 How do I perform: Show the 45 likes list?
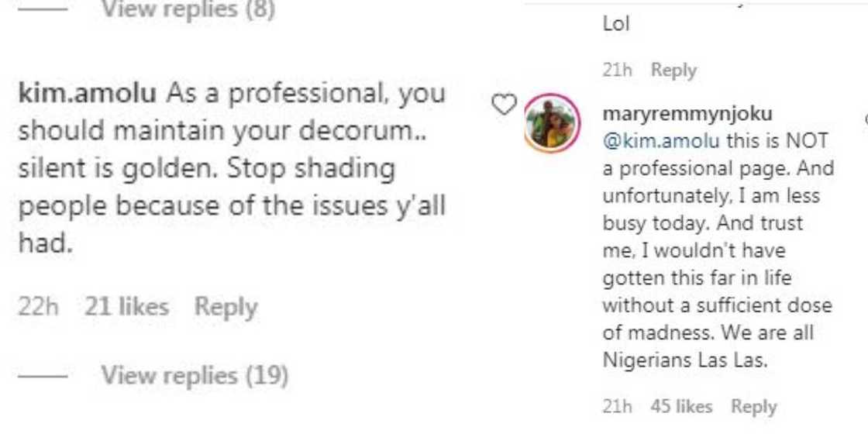tap(681, 406)
